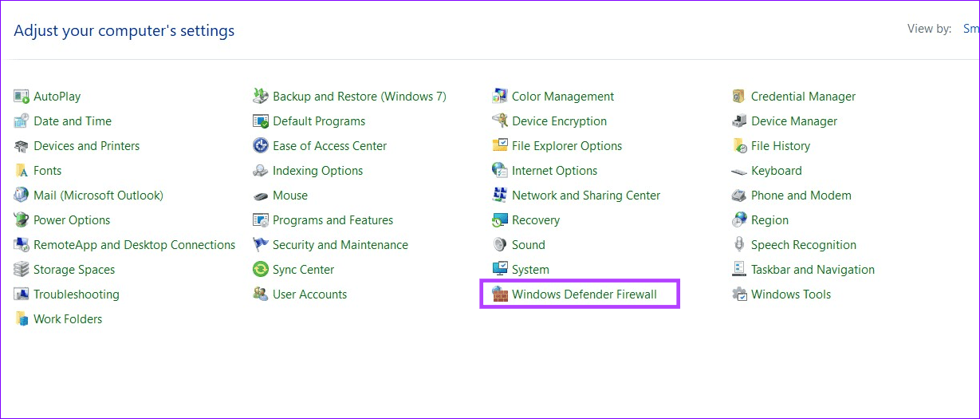Click the Default Programs icon
The height and width of the screenshot is (419, 980).
coord(261,121)
